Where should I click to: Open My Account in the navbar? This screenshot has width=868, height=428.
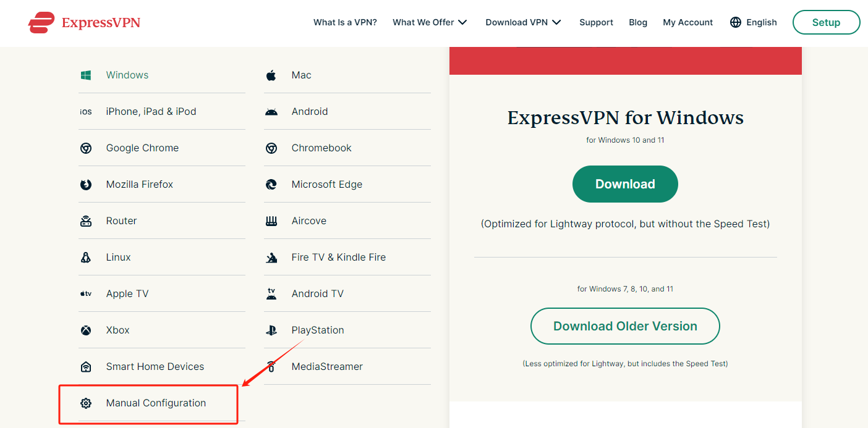coord(687,22)
